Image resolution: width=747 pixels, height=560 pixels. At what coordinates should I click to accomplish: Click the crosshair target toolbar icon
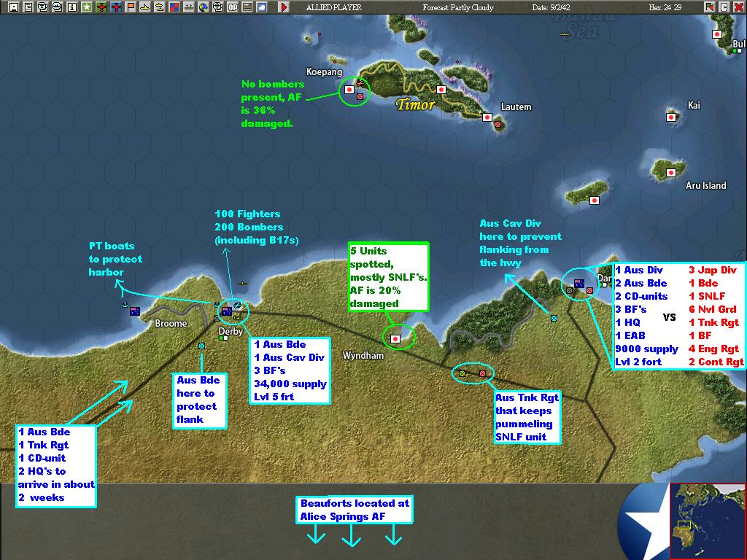(x=217, y=7)
